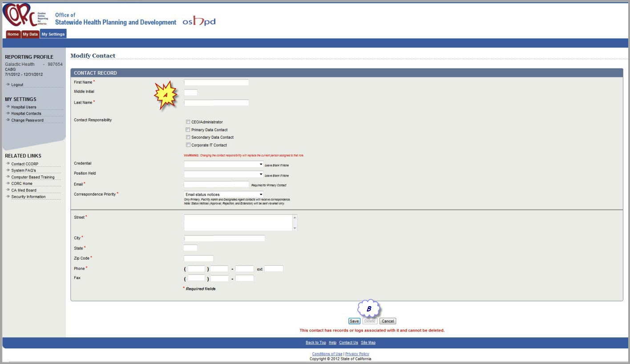Open the My Data tab

pos(30,34)
